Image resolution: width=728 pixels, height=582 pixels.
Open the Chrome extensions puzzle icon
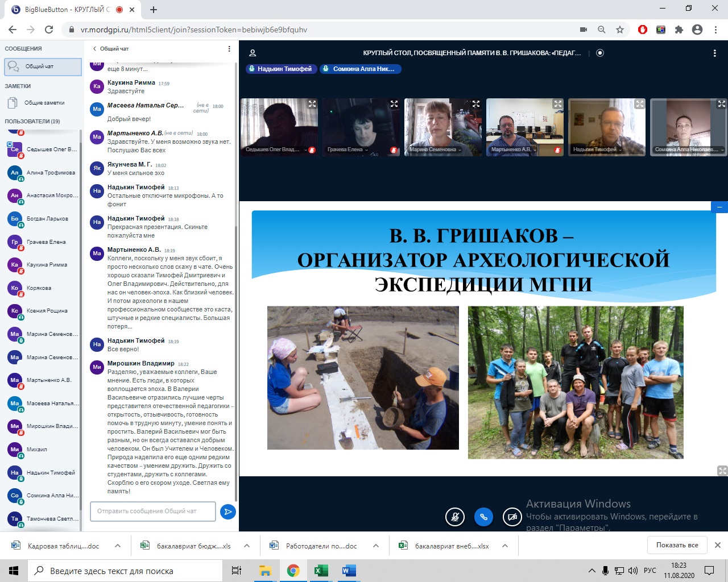(679, 30)
